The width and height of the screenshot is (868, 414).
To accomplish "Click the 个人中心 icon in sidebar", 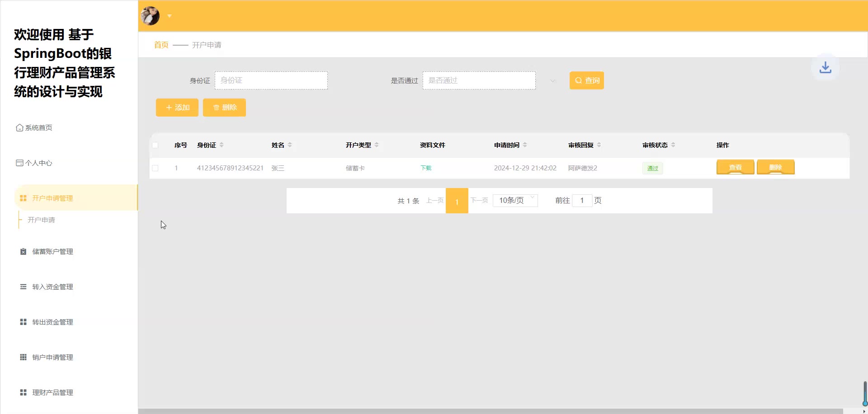I will point(19,163).
